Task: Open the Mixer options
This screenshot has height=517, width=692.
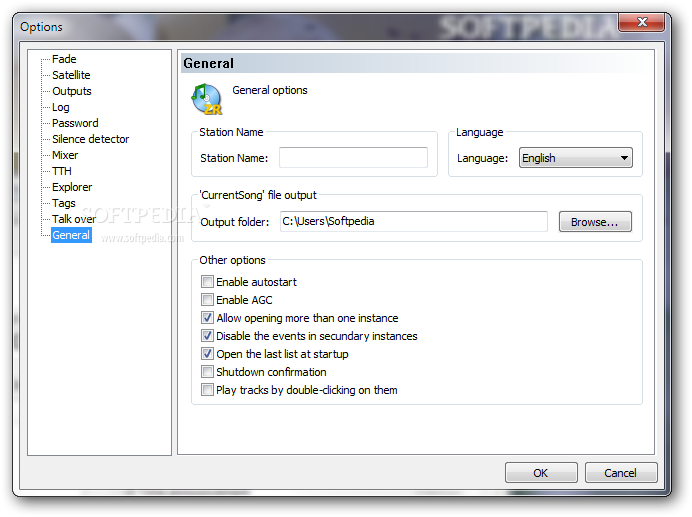Action: [x=65, y=155]
